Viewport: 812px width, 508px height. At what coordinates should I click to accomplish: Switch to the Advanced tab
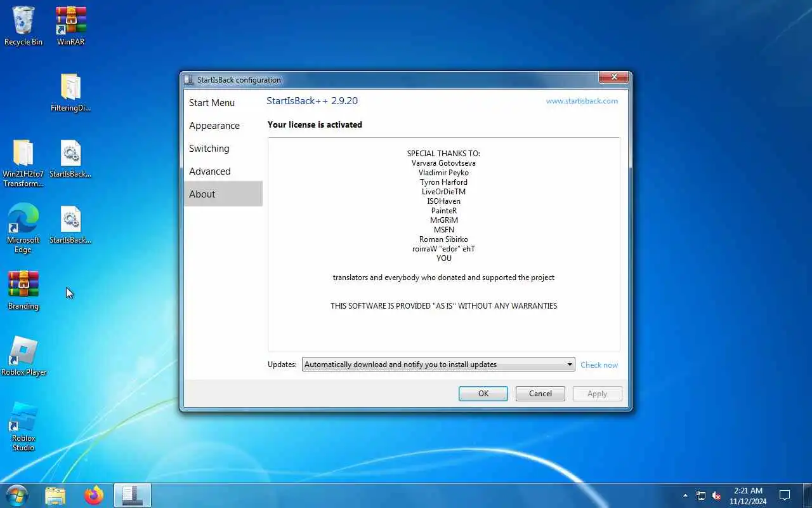[x=223, y=171]
